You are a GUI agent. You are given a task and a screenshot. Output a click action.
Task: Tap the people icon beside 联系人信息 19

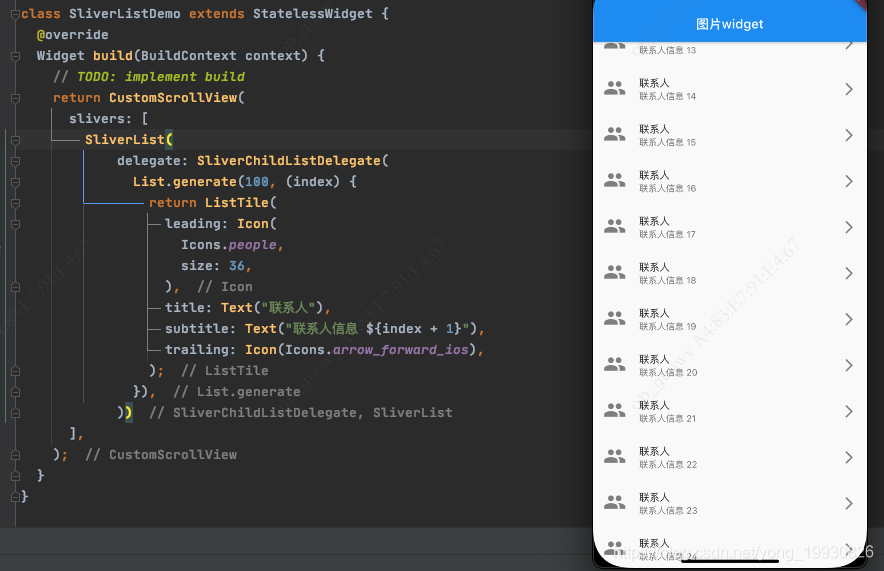pos(615,319)
